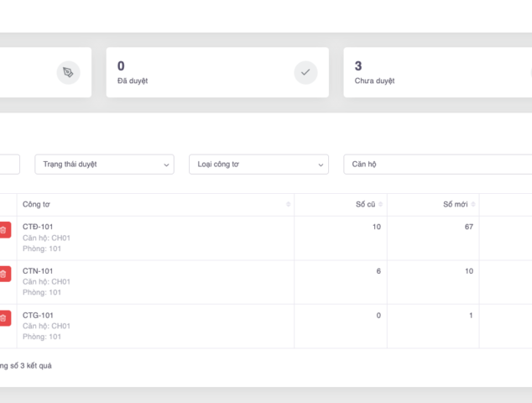Image resolution: width=532 pixels, height=403 pixels.
Task: Delete the CTĐ-101 meter row
Action: [x=4, y=230]
